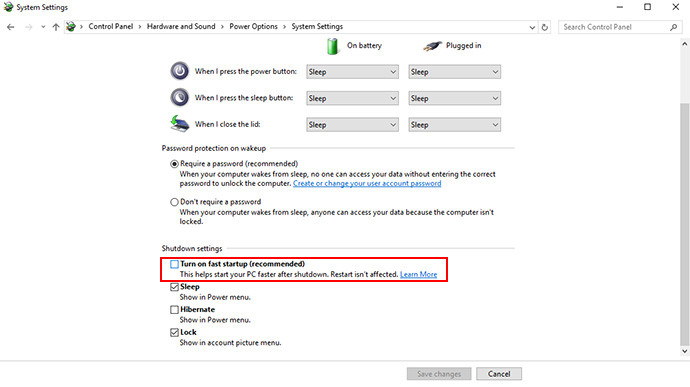
Task: Expand chevron after Control Panel breadcrumb
Action: point(140,27)
